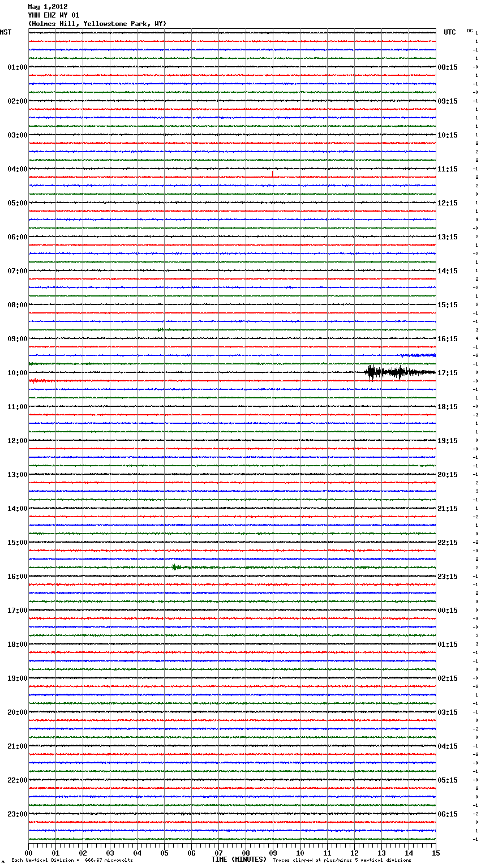This screenshot has width=481, height=868.
Task: Click the 09:15 UTC time label
Action: tap(448, 101)
